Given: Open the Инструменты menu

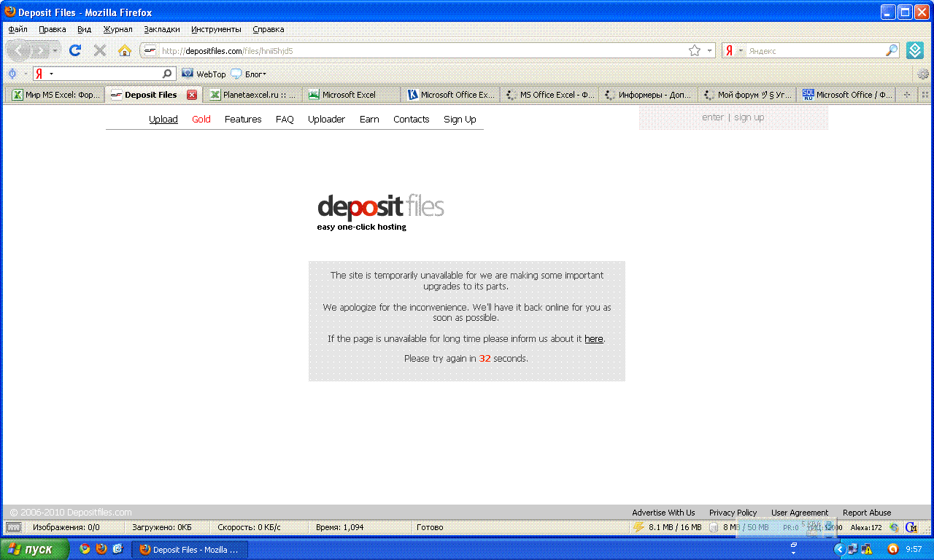Looking at the screenshot, I should (x=216, y=29).
